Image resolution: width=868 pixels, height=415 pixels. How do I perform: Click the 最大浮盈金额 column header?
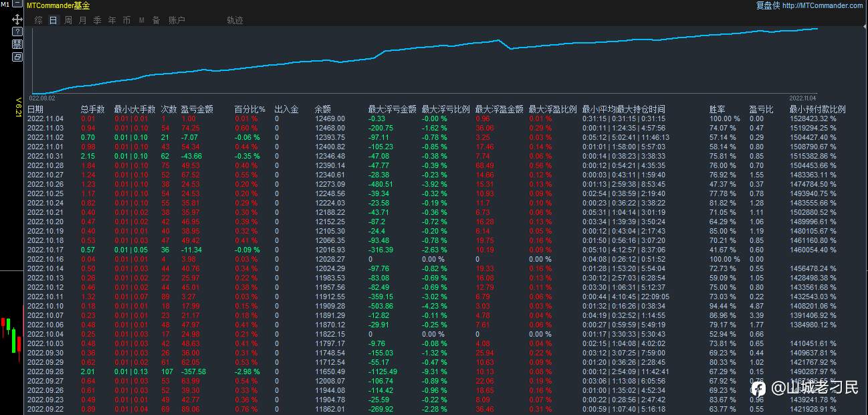click(x=499, y=109)
